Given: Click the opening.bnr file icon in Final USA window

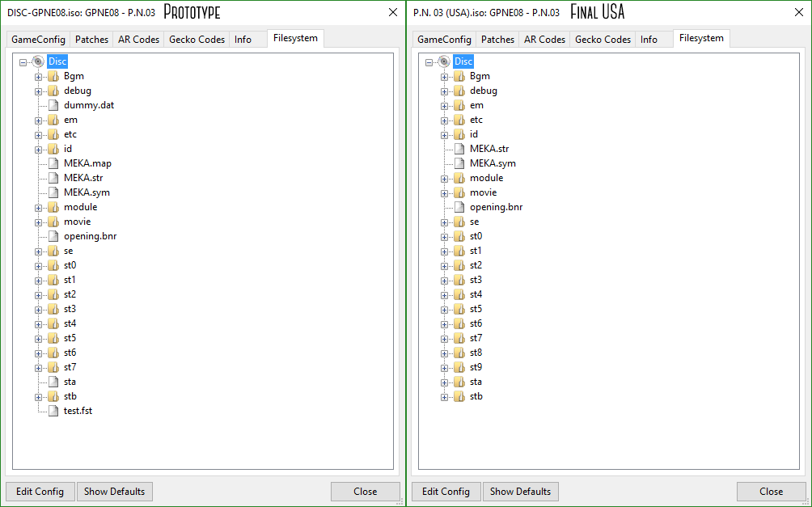Looking at the screenshot, I should 459,207.
